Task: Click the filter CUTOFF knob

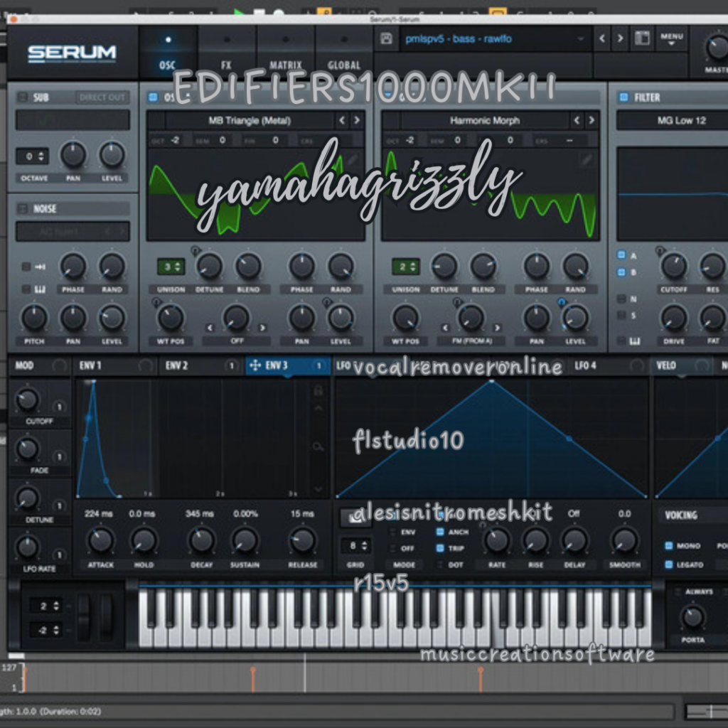Action: 674,266
